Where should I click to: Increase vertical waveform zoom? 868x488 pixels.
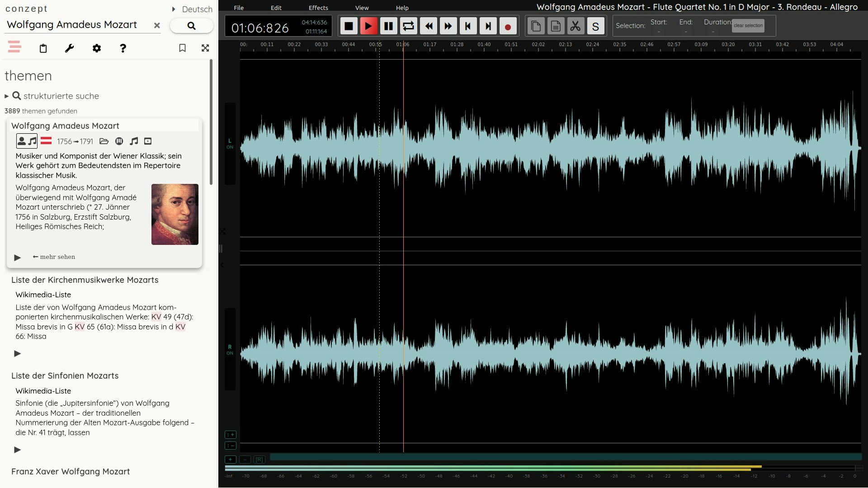click(231, 435)
